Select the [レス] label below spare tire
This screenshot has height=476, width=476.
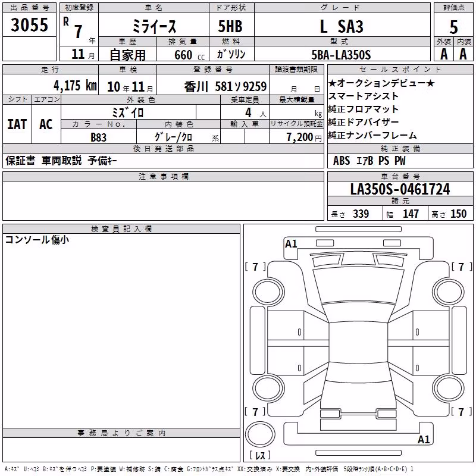point(260,455)
